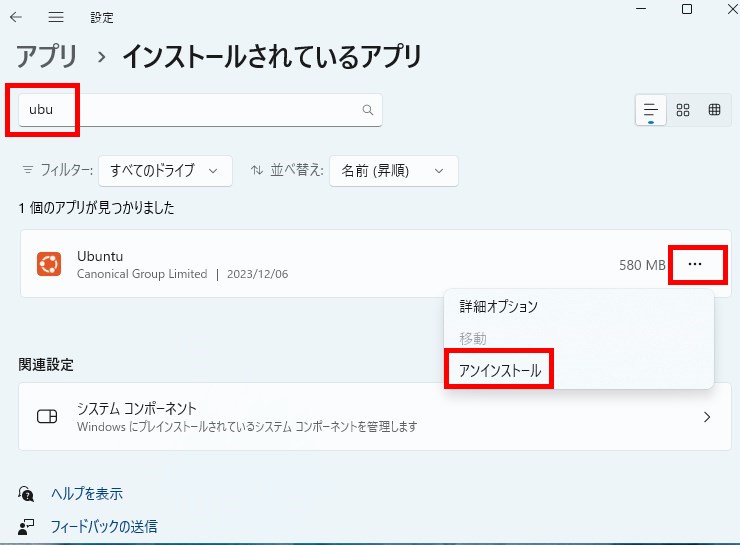Click the 設定 window title

[x=102, y=17]
